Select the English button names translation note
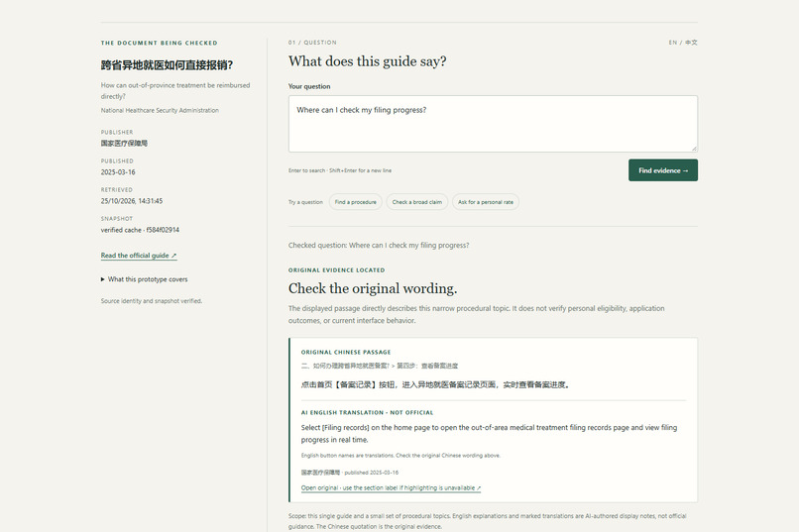This screenshot has height=532, width=799. coord(400,456)
